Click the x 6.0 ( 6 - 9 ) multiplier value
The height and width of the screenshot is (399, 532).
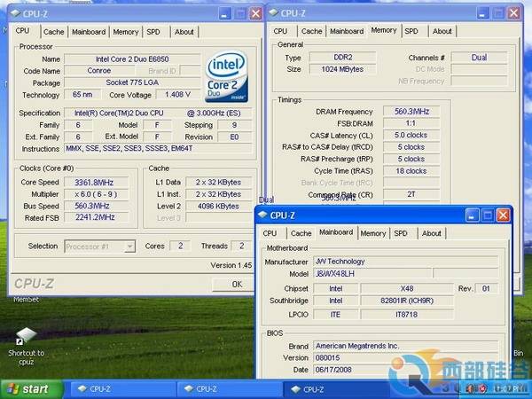(97, 194)
